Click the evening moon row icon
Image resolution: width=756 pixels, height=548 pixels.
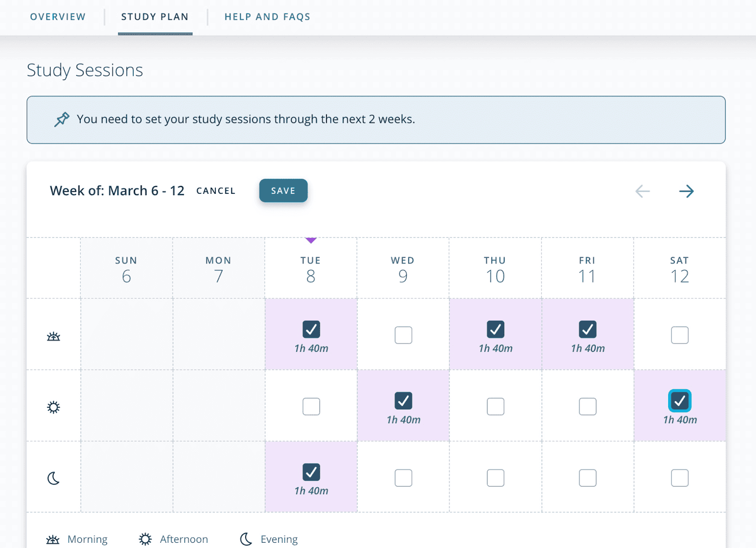coord(53,478)
